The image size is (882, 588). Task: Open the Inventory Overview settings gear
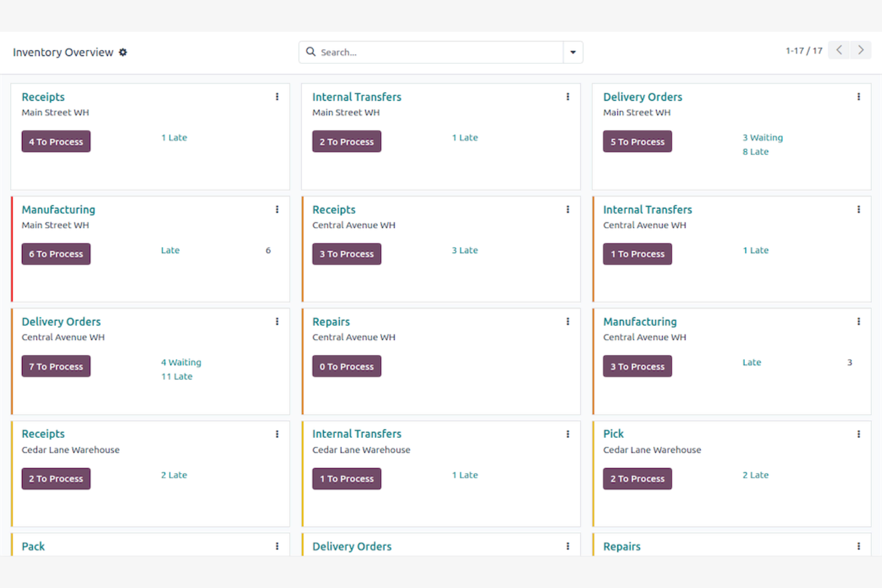[123, 52]
